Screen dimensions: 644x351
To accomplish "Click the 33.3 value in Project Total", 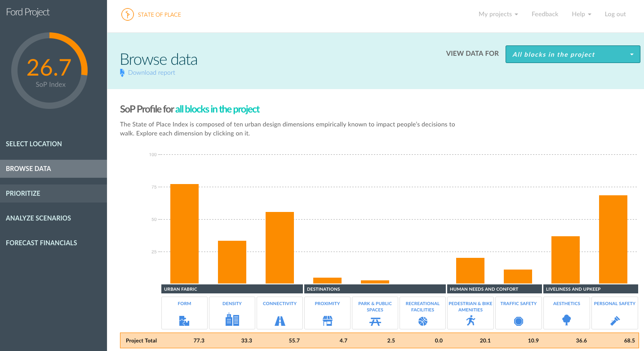I will click(x=247, y=341).
